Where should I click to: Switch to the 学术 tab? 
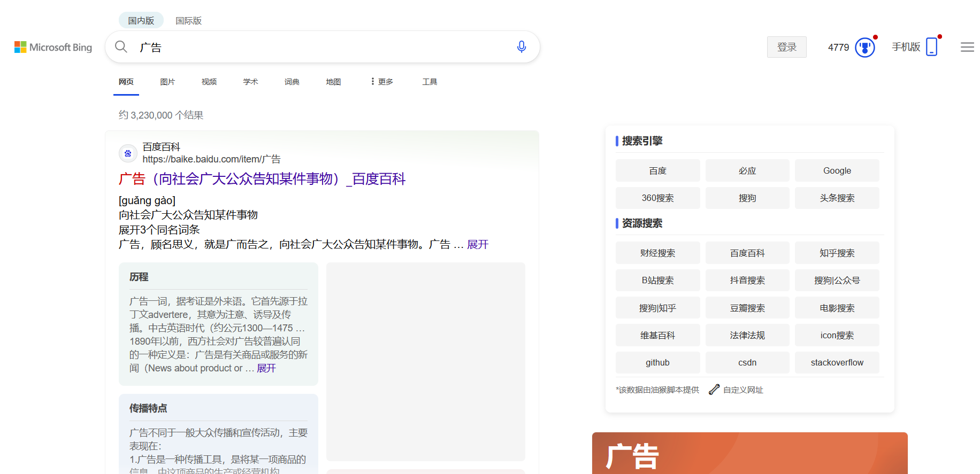[x=250, y=82]
